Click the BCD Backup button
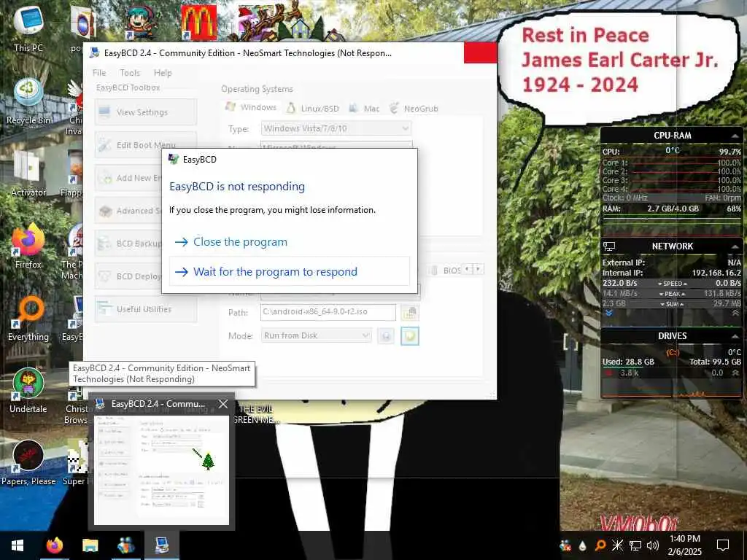The height and width of the screenshot is (560, 747). (x=128, y=244)
